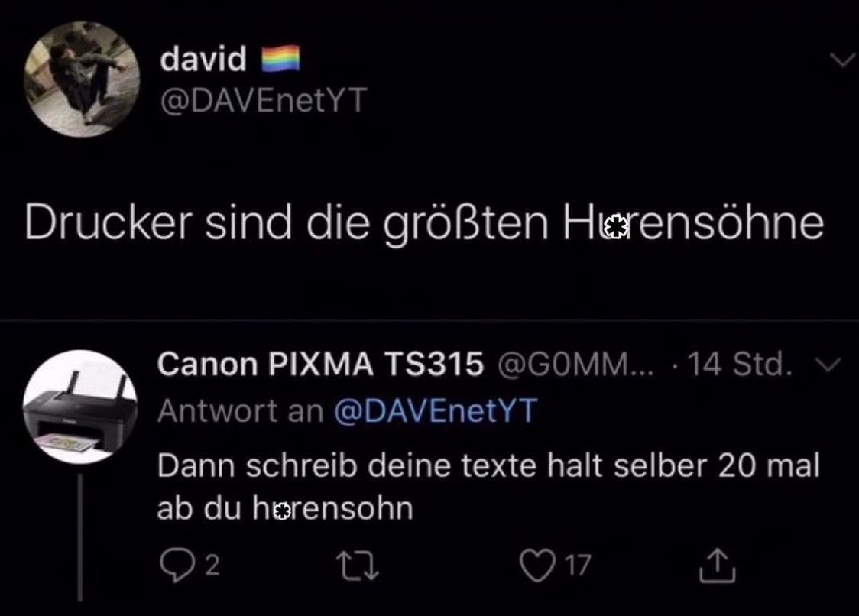Click the reply count number 2

point(212,566)
